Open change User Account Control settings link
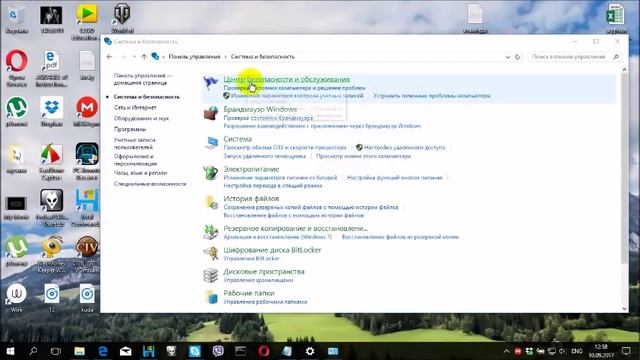The image size is (640, 360). click(x=297, y=96)
